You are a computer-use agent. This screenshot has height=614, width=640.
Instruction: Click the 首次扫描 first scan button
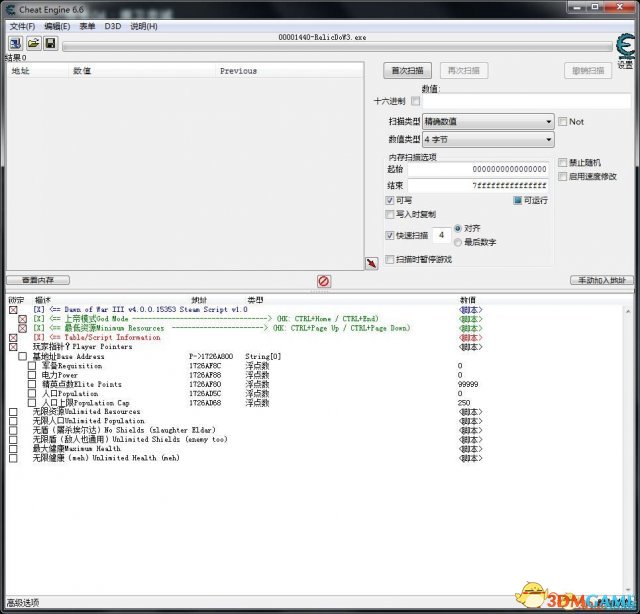click(x=407, y=71)
